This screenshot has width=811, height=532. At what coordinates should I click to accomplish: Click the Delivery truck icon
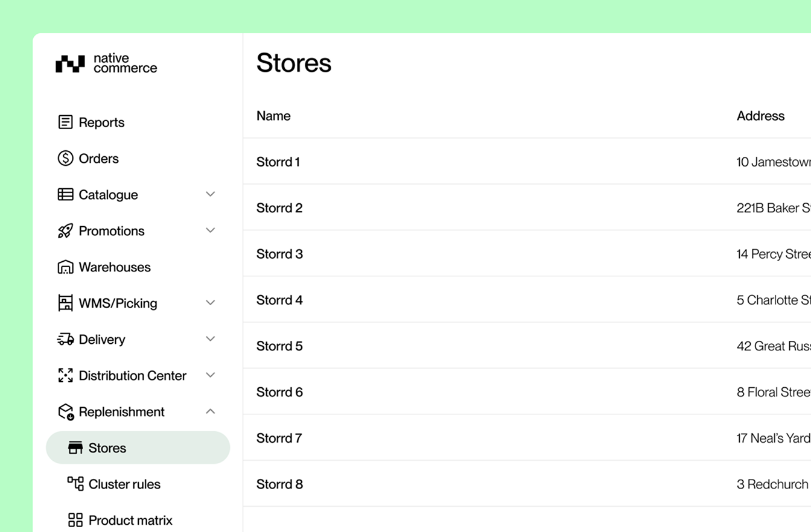(x=65, y=340)
